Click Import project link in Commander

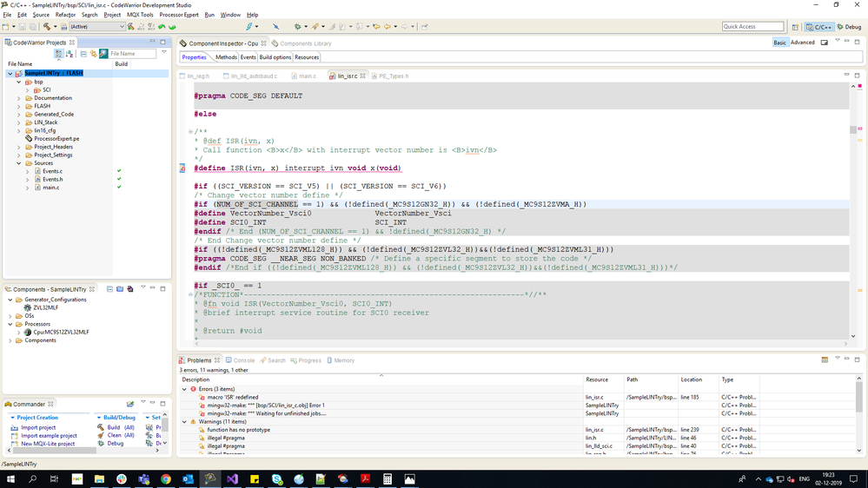click(38, 427)
